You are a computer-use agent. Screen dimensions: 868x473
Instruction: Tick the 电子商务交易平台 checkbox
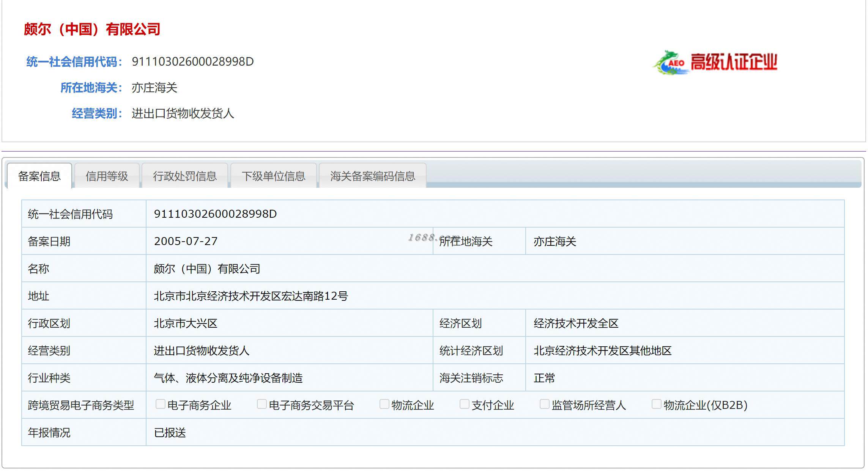click(x=262, y=404)
